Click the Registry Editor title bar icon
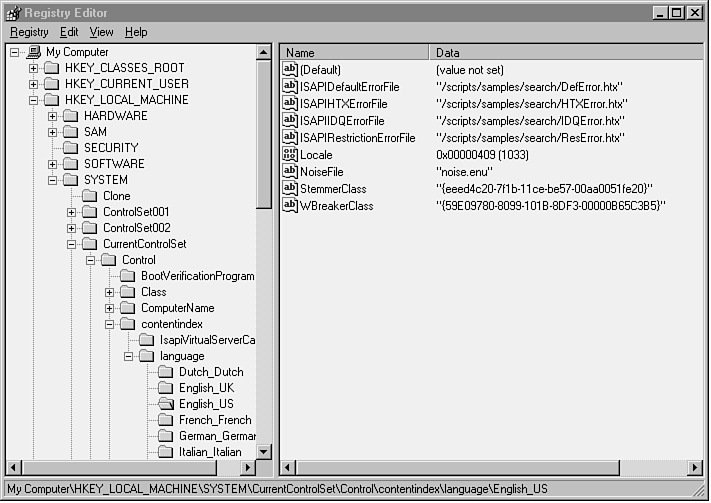The width and height of the screenshot is (711, 503). 13,13
